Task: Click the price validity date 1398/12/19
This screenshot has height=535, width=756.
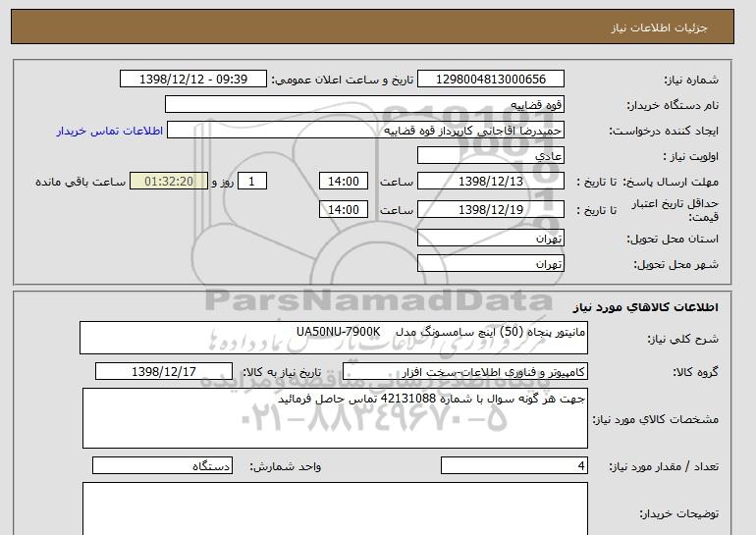Action: coord(490,210)
